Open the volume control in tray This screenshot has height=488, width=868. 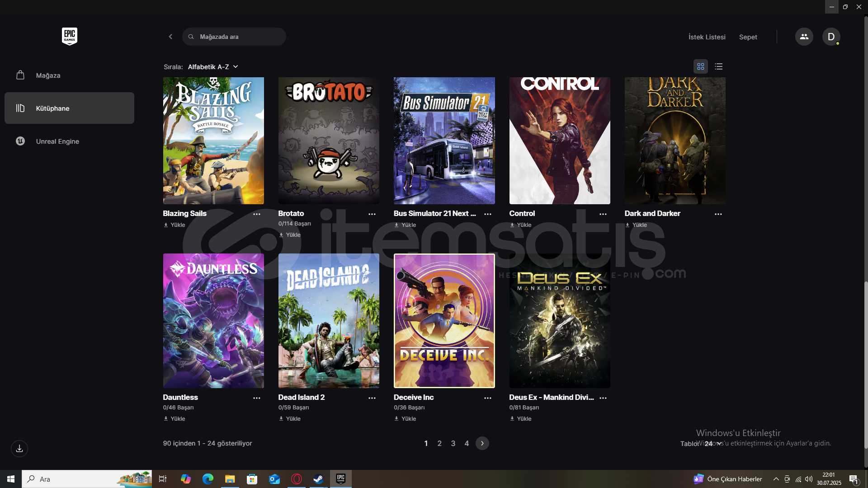[x=809, y=479]
